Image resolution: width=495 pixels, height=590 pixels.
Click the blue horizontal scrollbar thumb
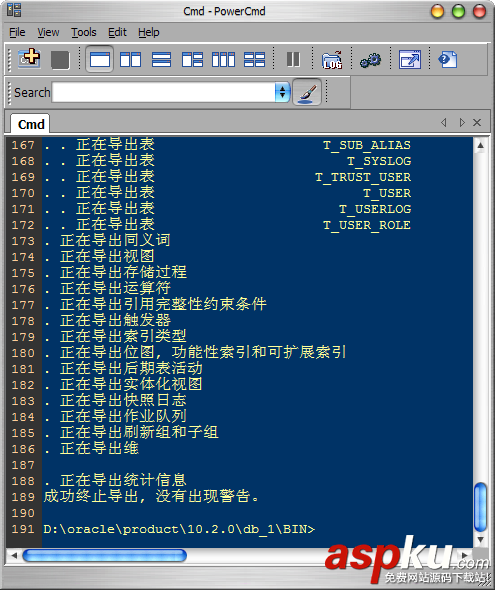point(105,555)
